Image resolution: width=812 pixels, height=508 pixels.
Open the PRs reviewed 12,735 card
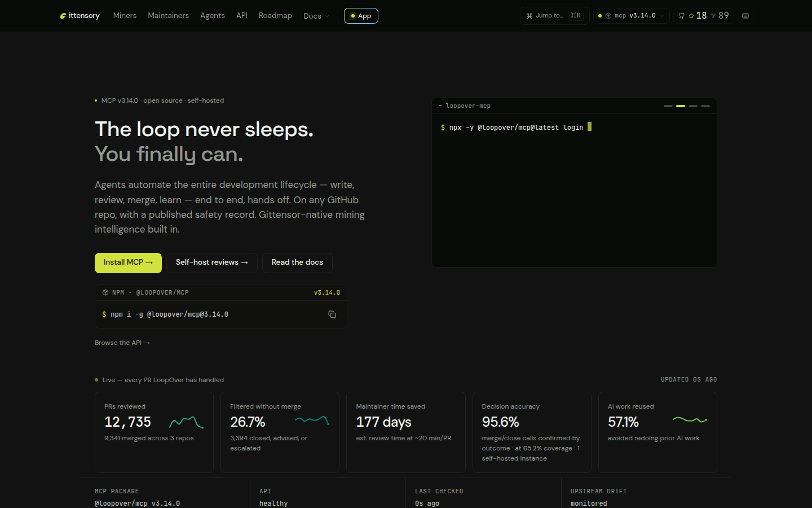click(154, 432)
